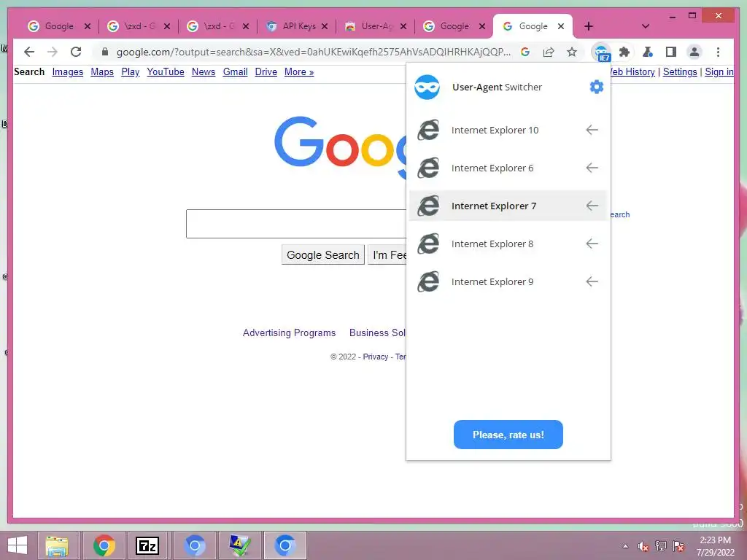The image size is (747, 560).
Task: Click back arrow beside Internet Explorer 8
Action: point(592,244)
